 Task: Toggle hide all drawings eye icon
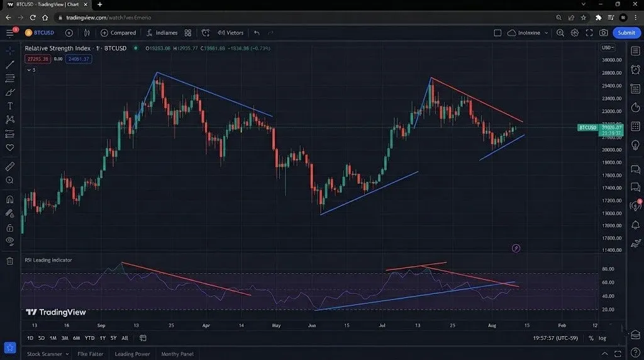tap(10, 241)
